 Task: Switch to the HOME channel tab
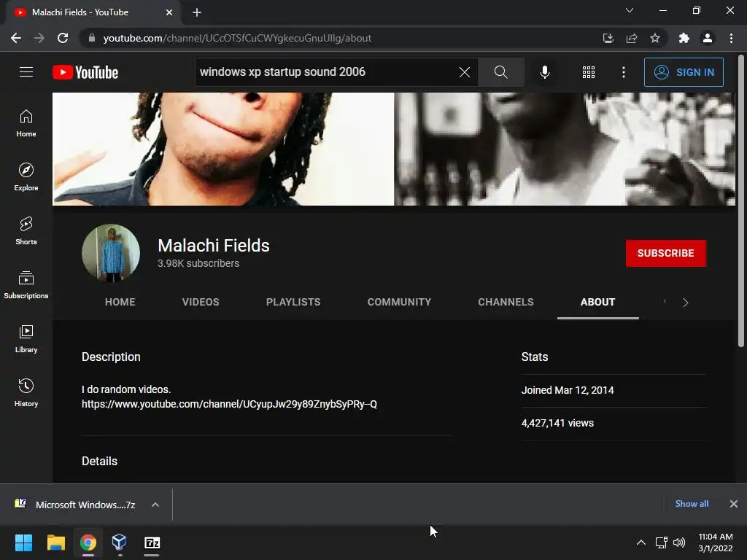(x=120, y=302)
